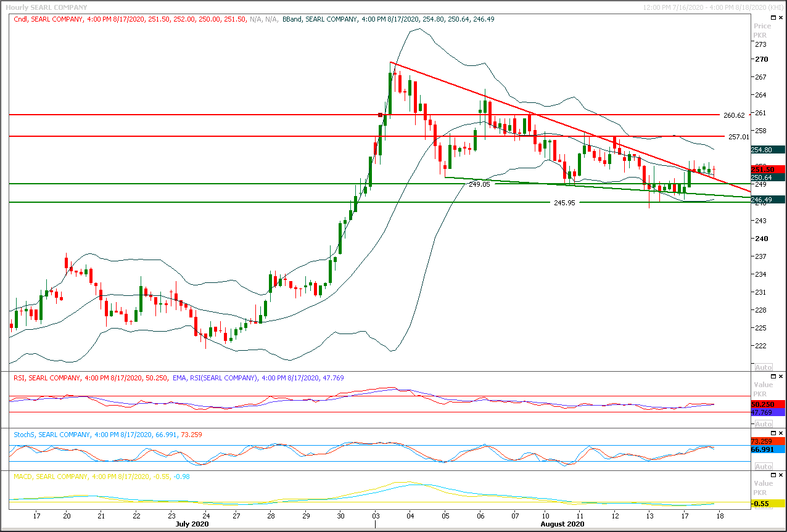This screenshot has width=787, height=532.
Task: Click the 250.64 middle band price tag
Action: pos(767,178)
